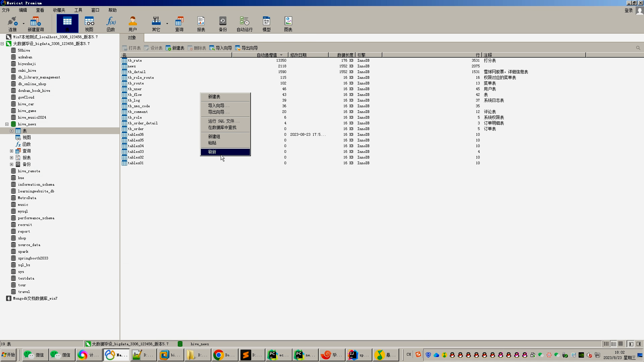Screen dimensions: 644x362
Task: Switch to detail view mode in status bar
Action: point(613,344)
